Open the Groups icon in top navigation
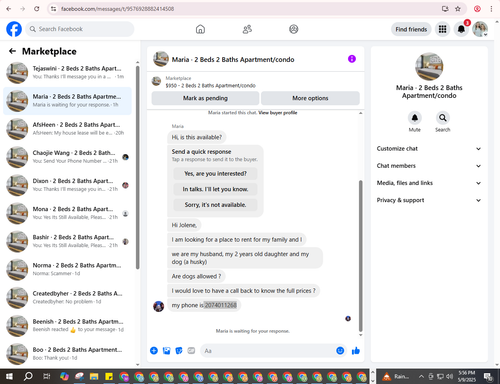The width and height of the screenshot is (500, 384). coord(294,29)
